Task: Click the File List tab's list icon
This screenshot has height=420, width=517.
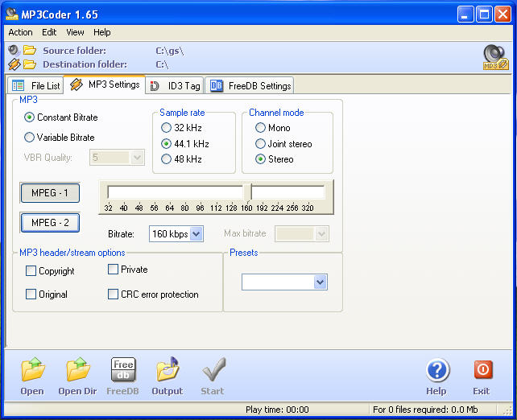Action: (19, 85)
